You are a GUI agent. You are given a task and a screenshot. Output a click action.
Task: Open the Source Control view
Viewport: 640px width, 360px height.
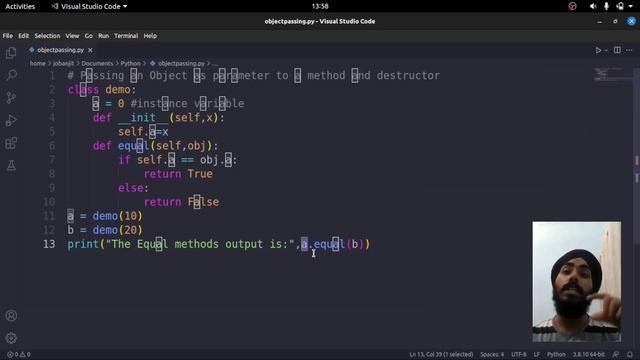coord(11,98)
